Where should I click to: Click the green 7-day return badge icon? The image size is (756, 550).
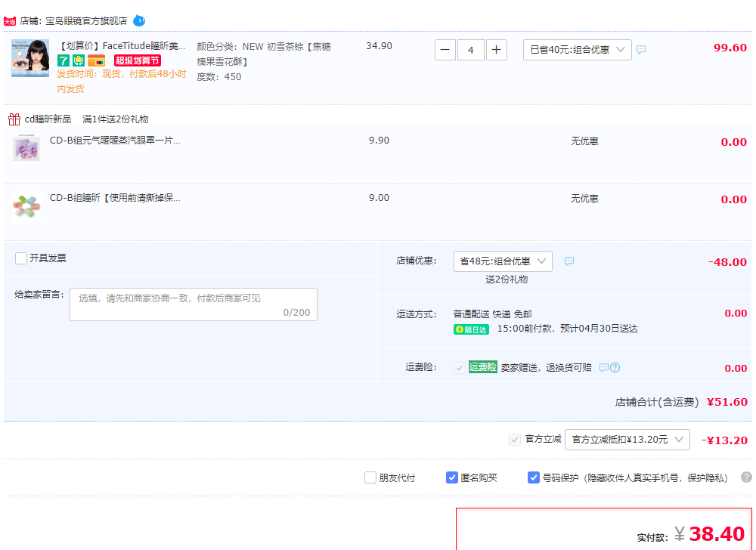point(64,60)
